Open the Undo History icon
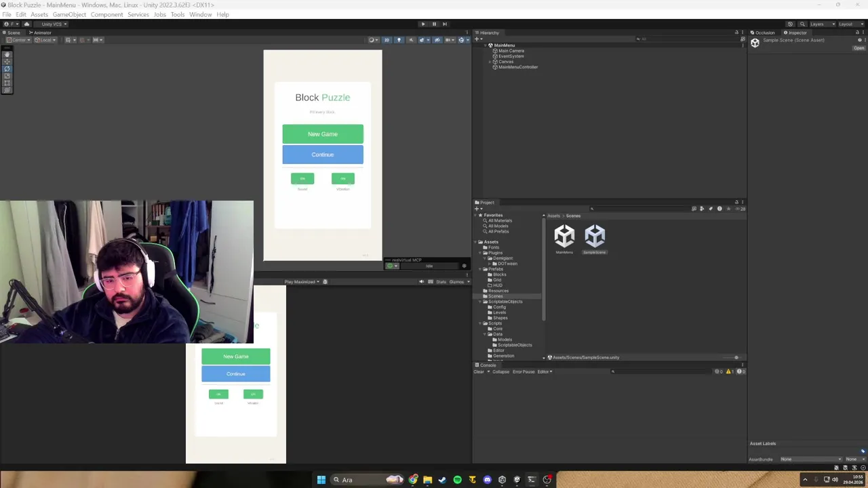The image size is (868, 488). 790,24
